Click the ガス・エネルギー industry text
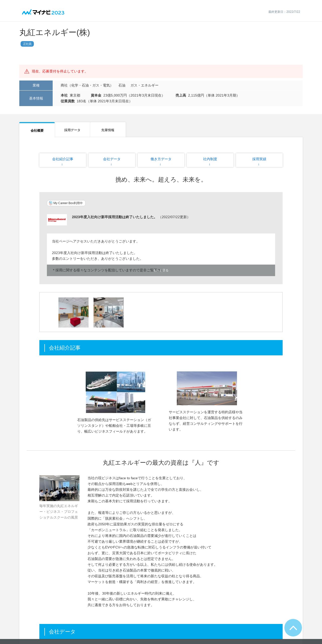This screenshot has width=322, height=644. (x=144, y=85)
